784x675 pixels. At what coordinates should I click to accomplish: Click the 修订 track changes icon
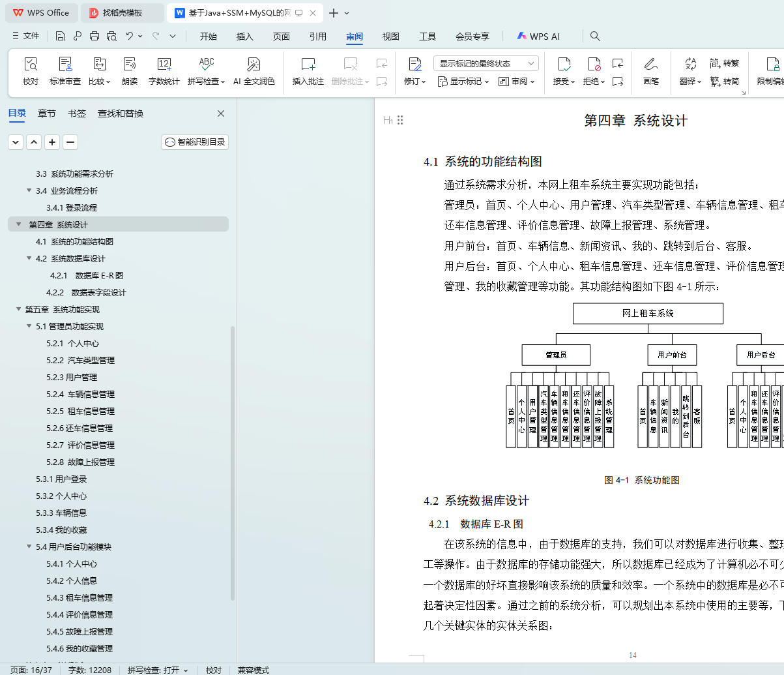click(x=415, y=64)
